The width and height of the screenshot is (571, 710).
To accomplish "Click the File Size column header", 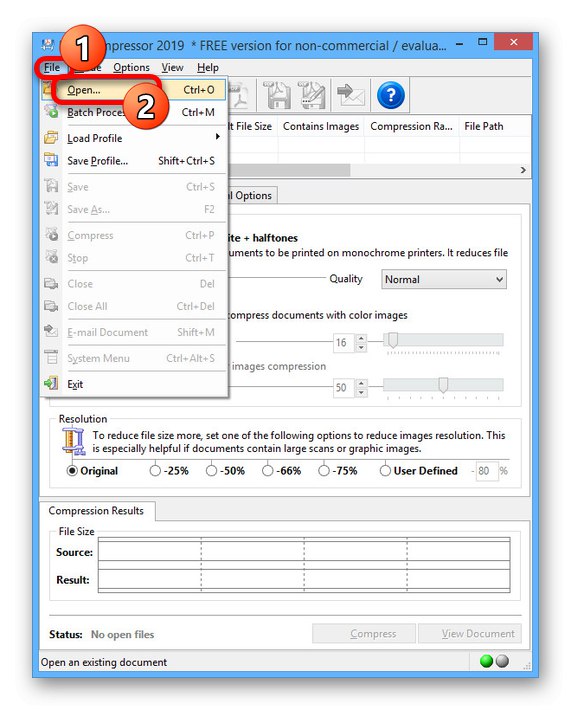I will [x=251, y=126].
